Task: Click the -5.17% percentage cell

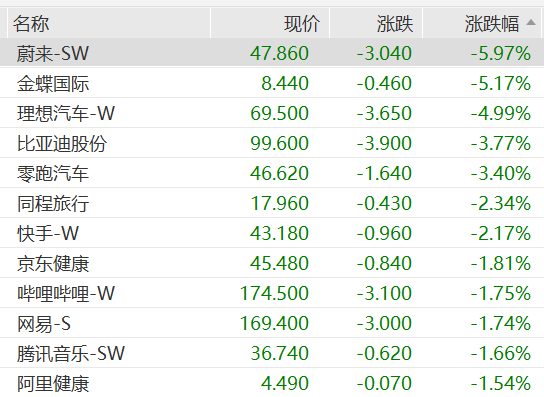Action: click(x=501, y=83)
